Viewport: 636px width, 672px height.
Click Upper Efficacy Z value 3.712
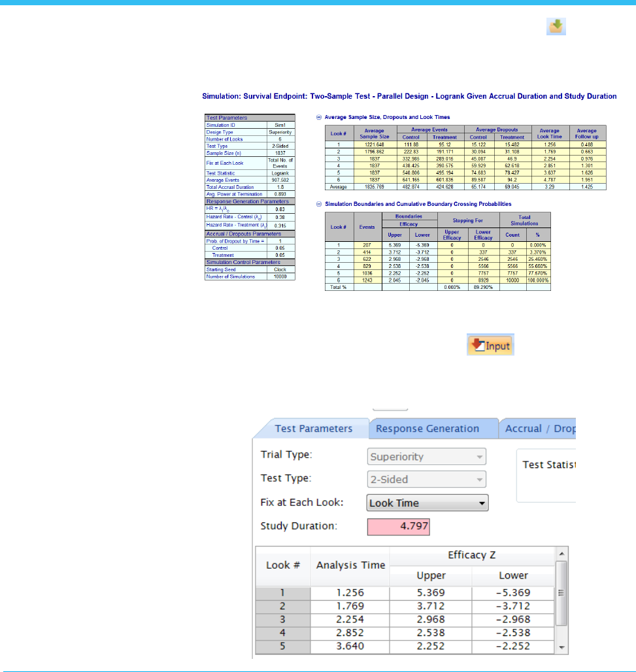[430, 607]
